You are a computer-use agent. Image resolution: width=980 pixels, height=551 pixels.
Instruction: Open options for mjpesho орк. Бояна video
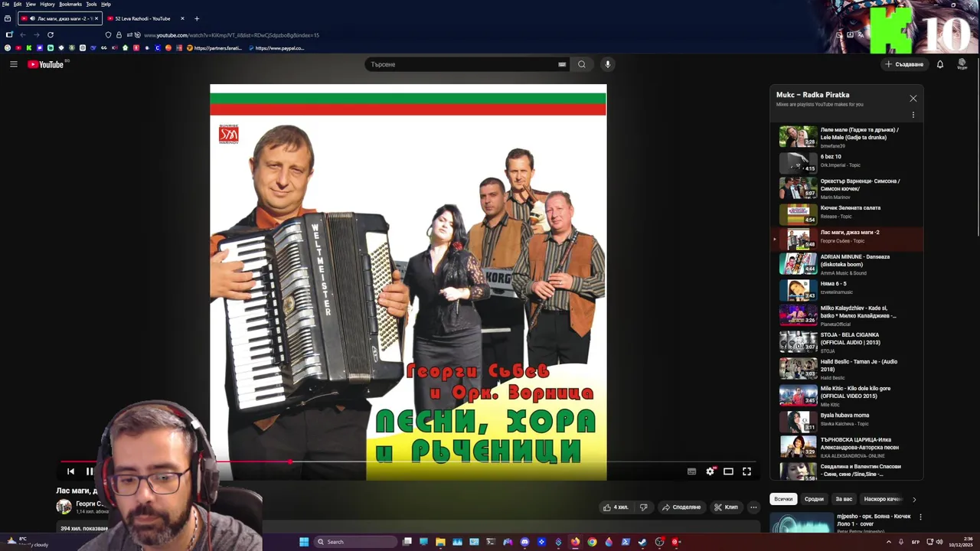tap(920, 517)
